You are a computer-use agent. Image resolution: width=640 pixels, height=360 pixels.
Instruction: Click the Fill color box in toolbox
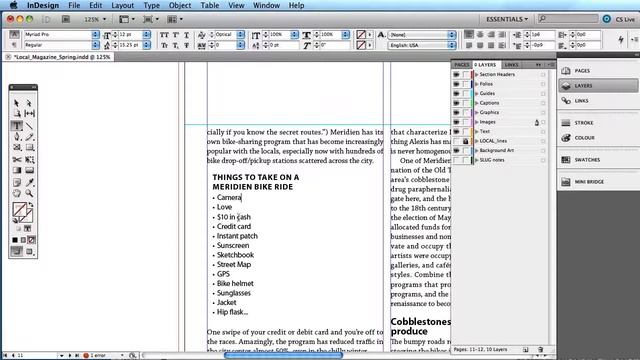pos(19,209)
